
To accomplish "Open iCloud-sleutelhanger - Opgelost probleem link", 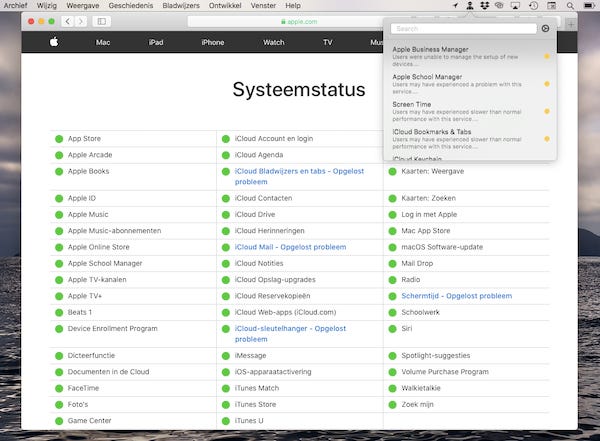I will (x=290, y=334).
